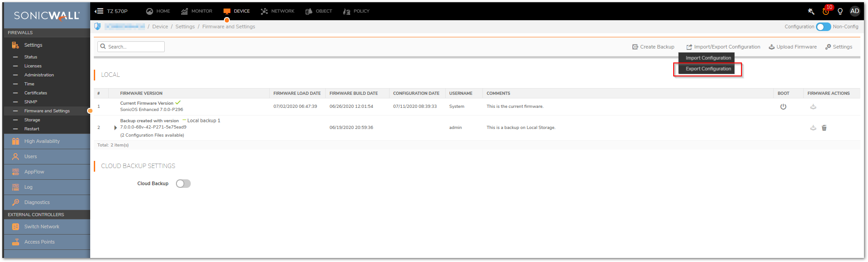Click the notifications icon with red badge
868x262 pixels.
point(826,11)
